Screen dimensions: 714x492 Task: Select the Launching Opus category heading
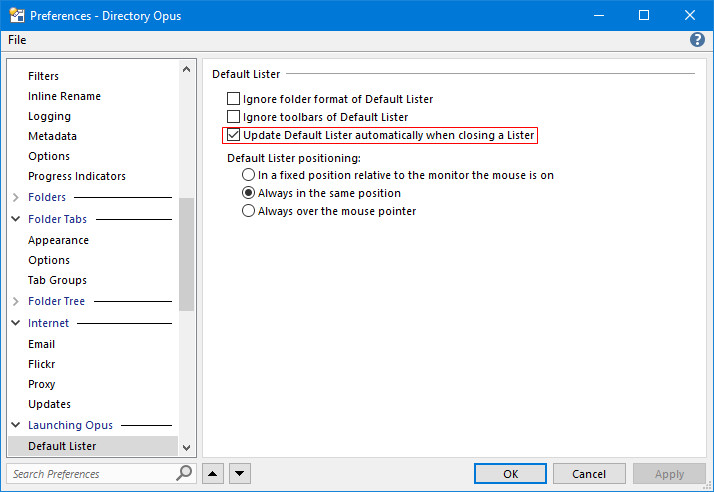70,425
